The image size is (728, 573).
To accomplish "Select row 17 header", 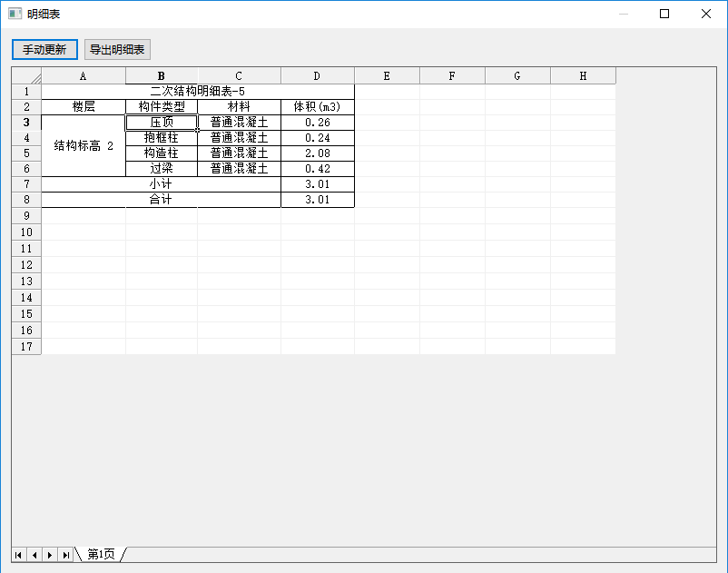I will click(x=26, y=346).
